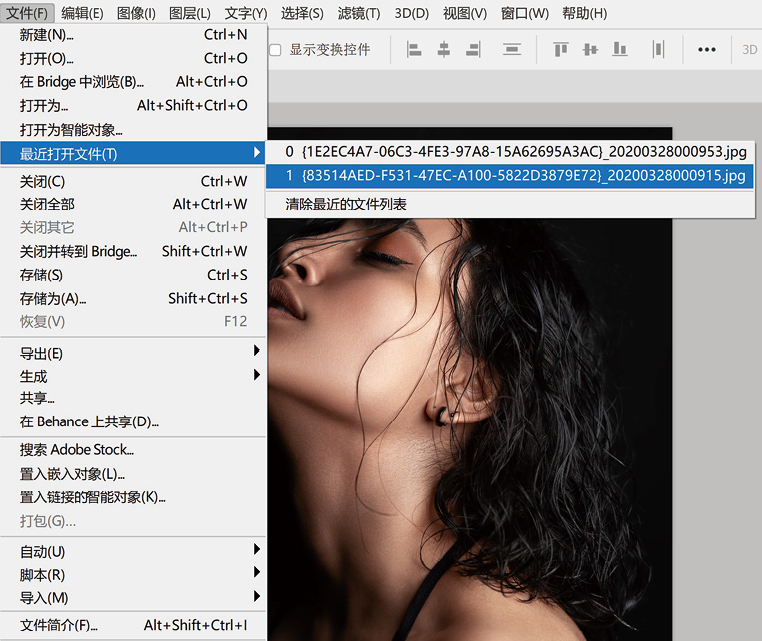Select 关闭并转到 Bridge... entry

[x=133, y=251]
